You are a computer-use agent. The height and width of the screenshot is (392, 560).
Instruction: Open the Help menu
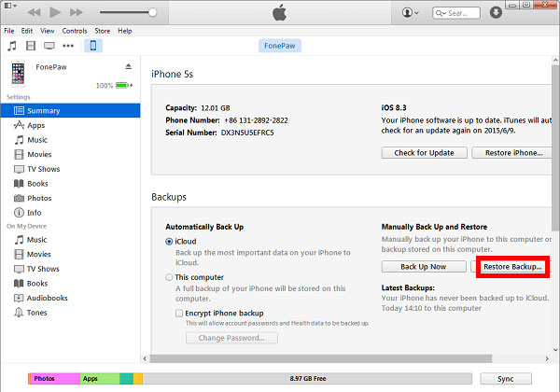125,31
